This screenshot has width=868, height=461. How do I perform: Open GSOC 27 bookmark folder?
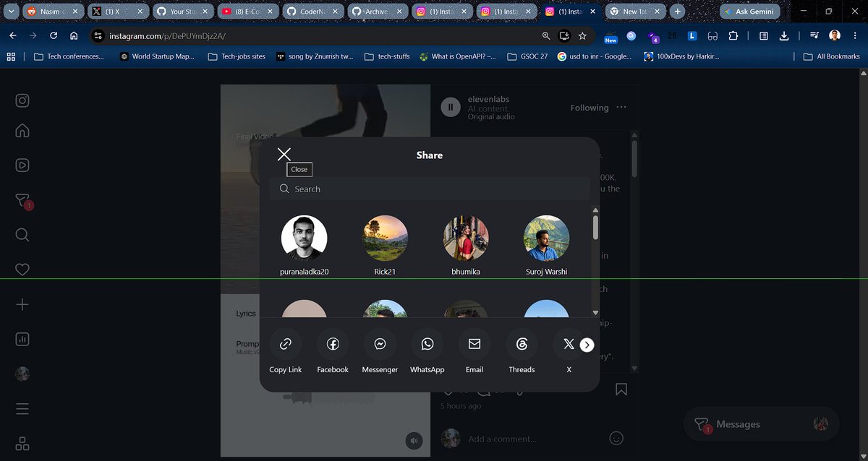pyautogui.click(x=527, y=56)
